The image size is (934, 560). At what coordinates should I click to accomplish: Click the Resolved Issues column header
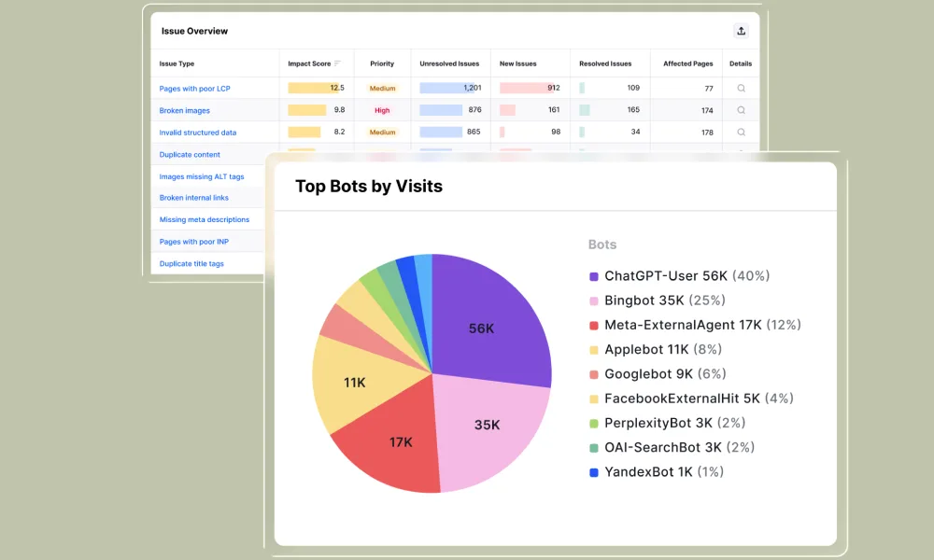(605, 63)
